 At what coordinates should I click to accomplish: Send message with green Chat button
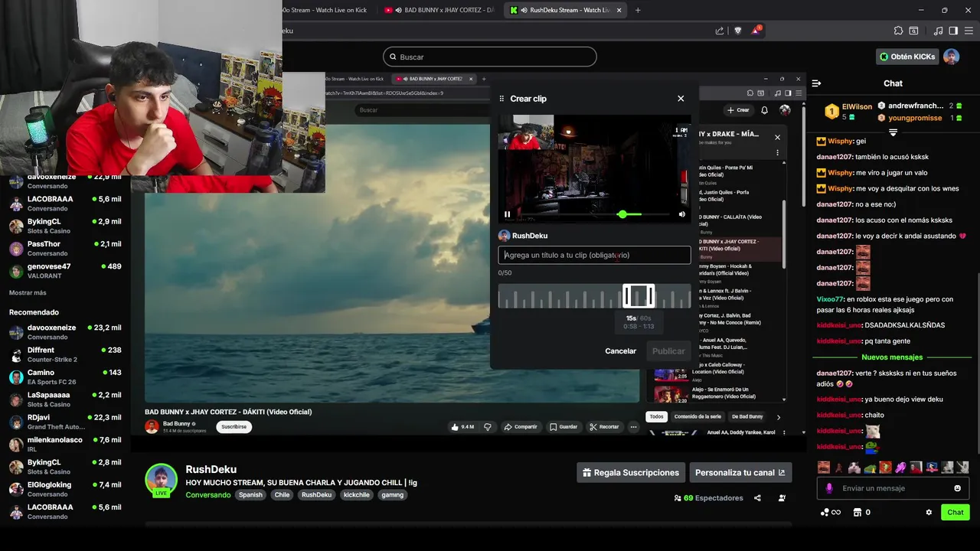(955, 513)
